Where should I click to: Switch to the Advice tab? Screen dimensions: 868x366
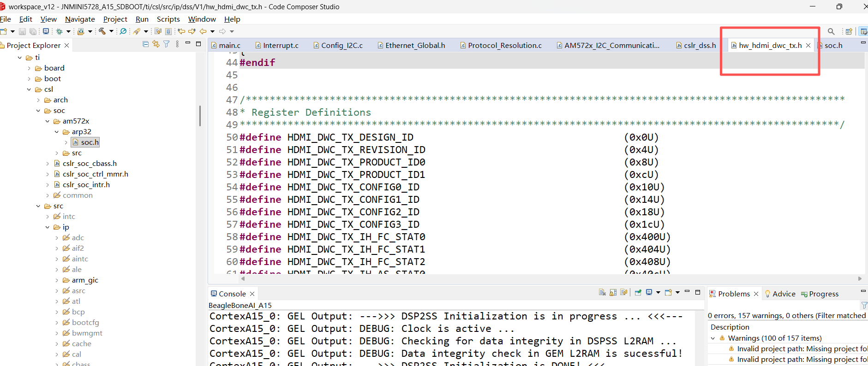[784, 294]
